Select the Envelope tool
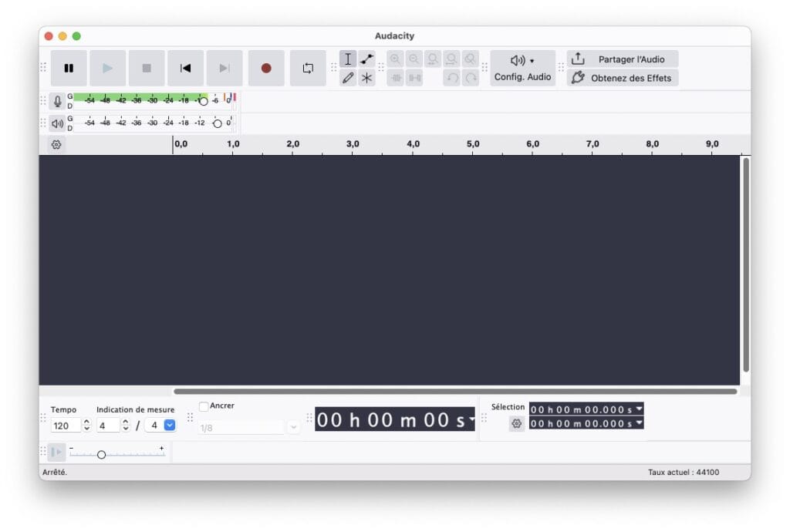The width and height of the screenshot is (790, 532). tap(366, 59)
